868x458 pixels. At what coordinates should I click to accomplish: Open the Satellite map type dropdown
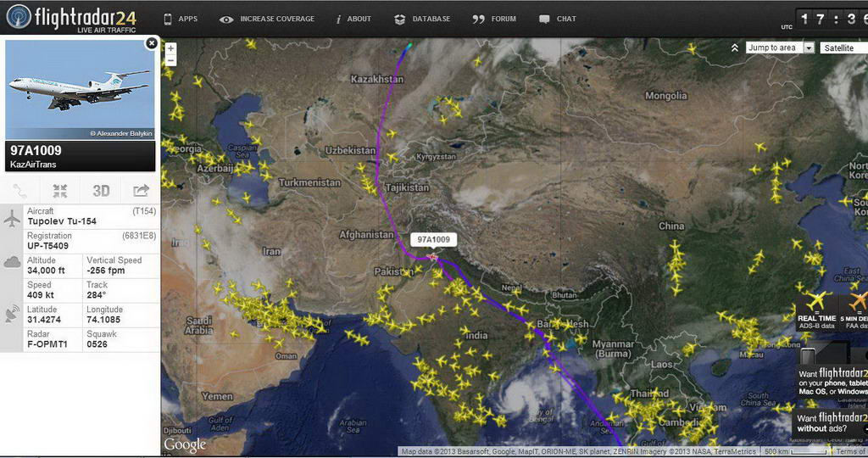tap(843, 48)
